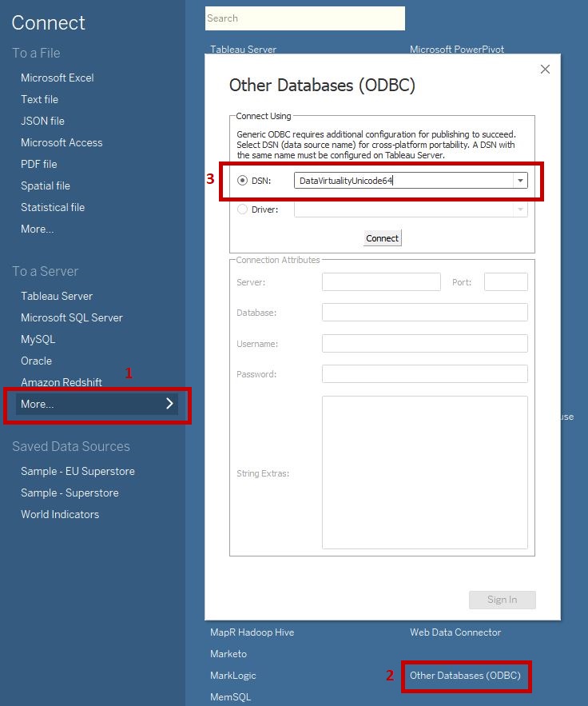Open Sample - EU Superstore data source
The height and width of the screenshot is (706, 588).
click(77, 471)
